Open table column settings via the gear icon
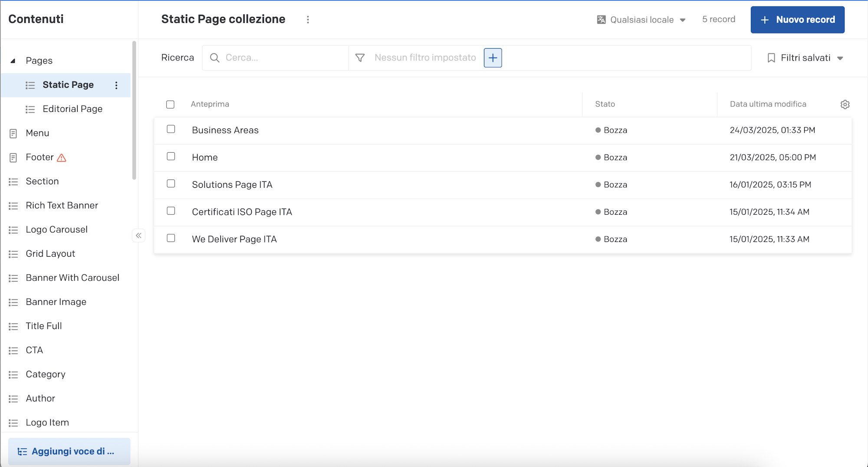 845,105
